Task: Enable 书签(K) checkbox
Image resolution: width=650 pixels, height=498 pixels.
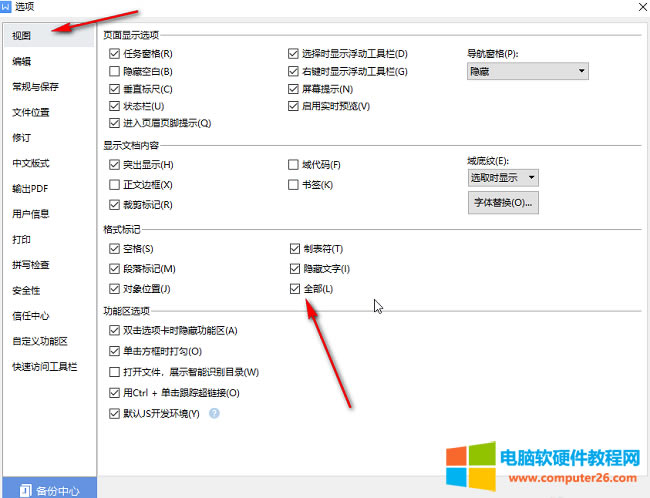Action: [x=293, y=185]
